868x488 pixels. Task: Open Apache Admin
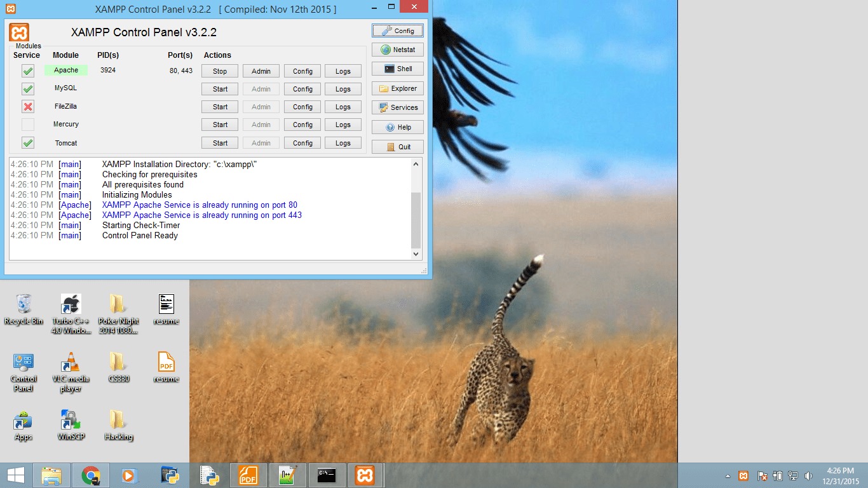point(261,71)
